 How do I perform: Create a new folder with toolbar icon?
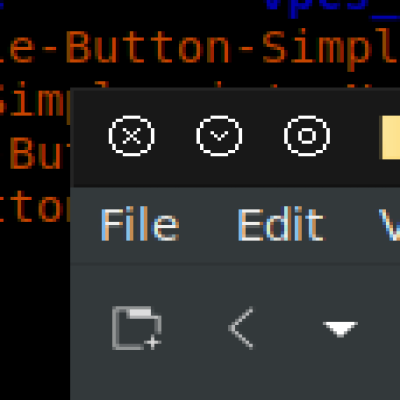(x=137, y=328)
